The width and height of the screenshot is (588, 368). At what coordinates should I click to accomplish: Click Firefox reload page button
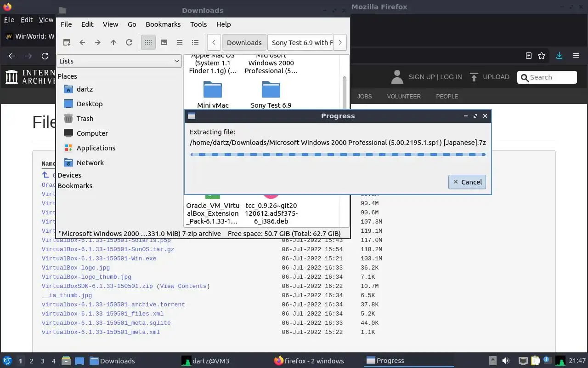tap(45, 56)
